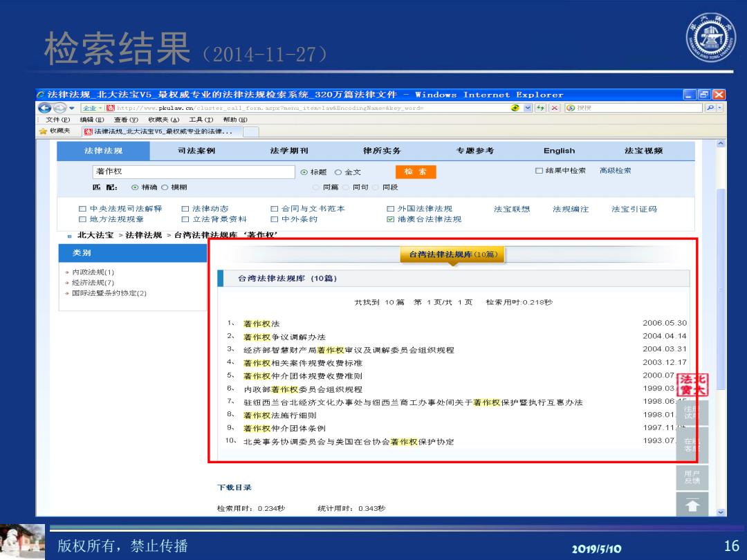Uncheck the 港澳台法律法规 checkbox
Screen dimensions: 747x560
pos(391,220)
